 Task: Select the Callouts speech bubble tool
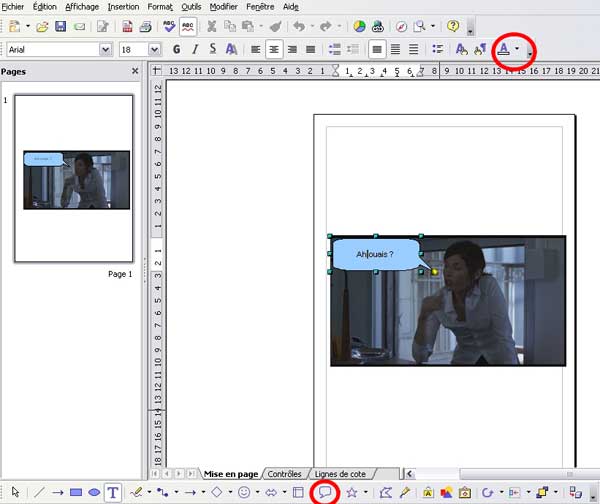[325, 492]
